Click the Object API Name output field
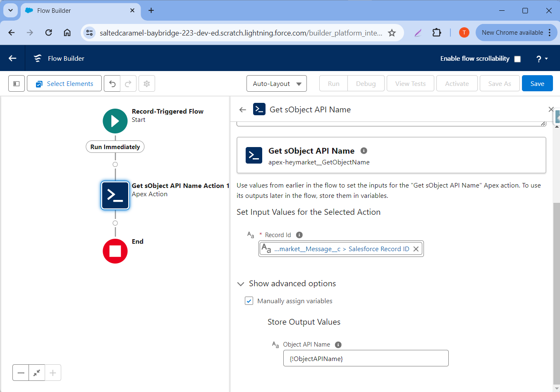 [x=366, y=358]
